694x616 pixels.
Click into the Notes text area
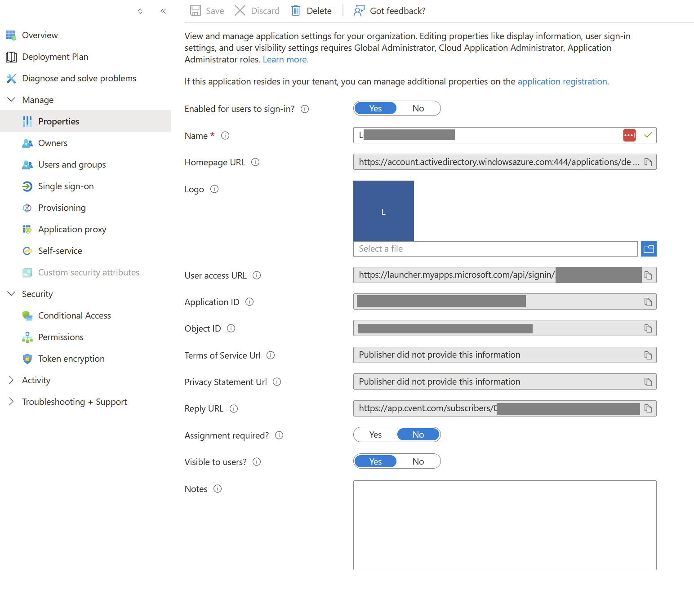pyautogui.click(x=505, y=525)
